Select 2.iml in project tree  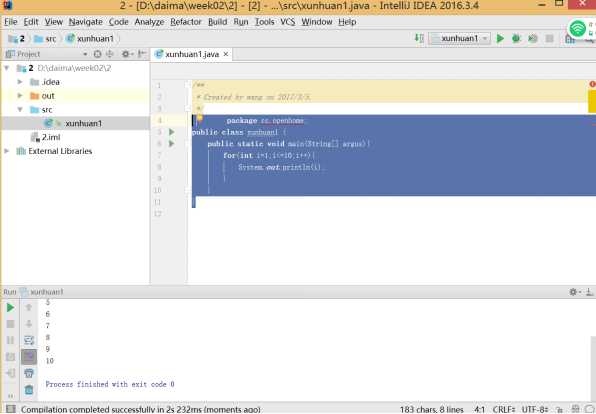(x=45, y=137)
